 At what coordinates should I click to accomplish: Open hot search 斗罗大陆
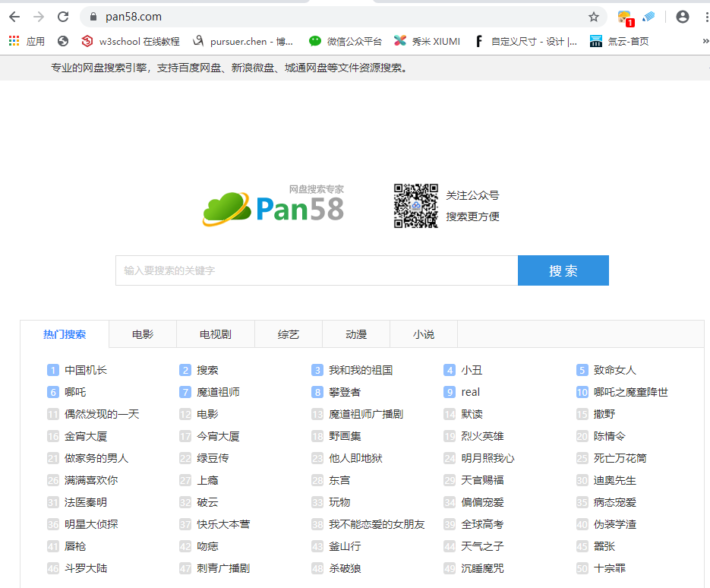(86, 568)
